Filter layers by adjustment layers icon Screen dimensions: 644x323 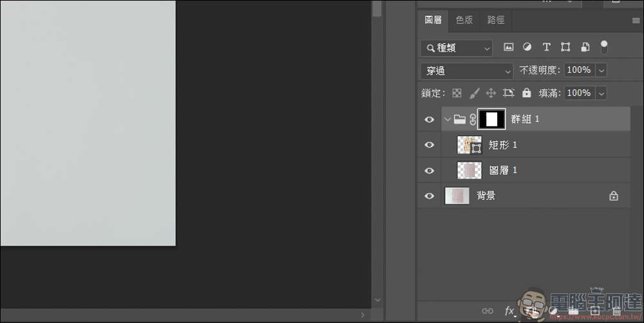click(x=527, y=47)
